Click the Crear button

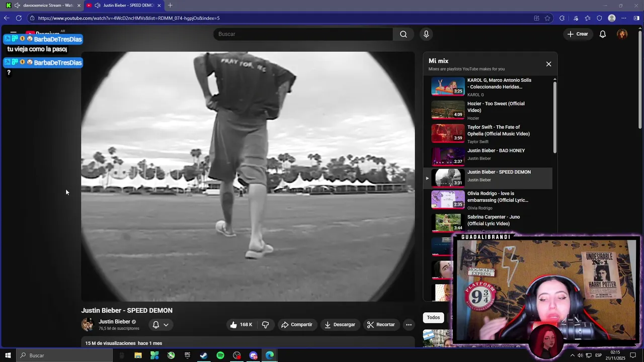578,34
